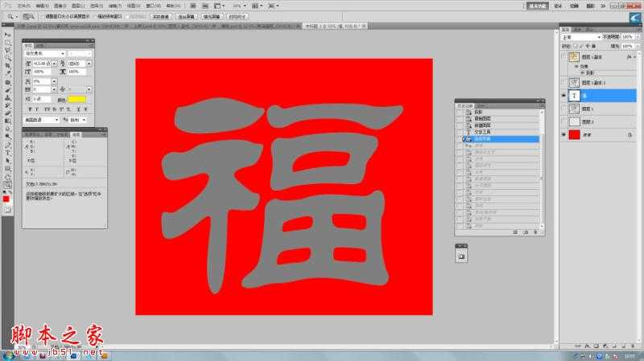Select the Move tool in the toolbox
This screenshot has height=361, width=644.
(8, 36)
